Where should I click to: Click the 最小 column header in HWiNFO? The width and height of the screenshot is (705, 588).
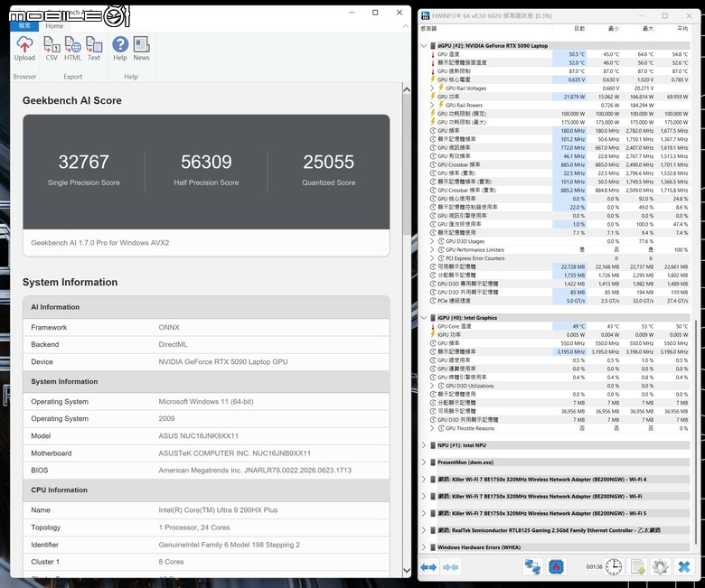(614, 28)
